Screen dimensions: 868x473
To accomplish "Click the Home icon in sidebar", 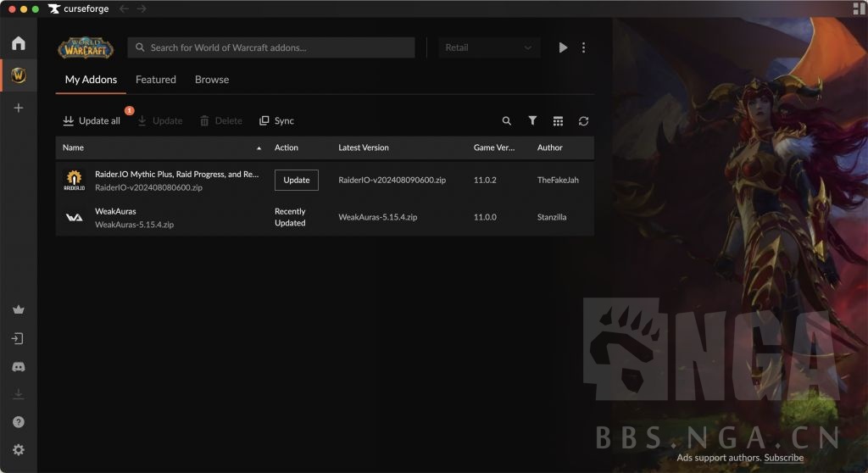I will [x=18, y=43].
